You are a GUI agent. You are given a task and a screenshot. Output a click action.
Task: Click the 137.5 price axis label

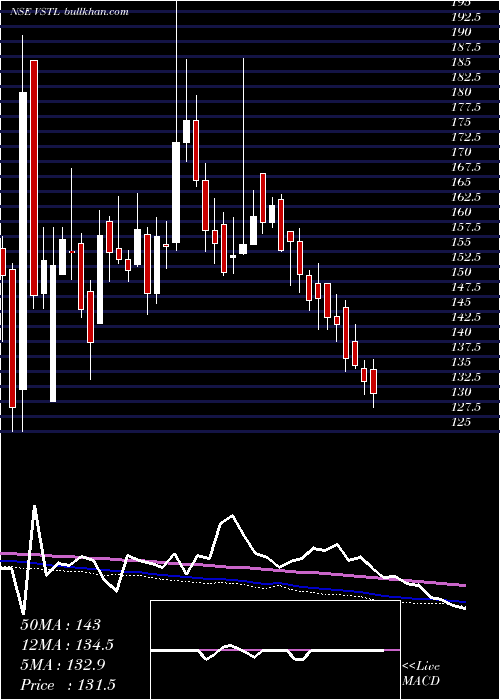pyautogui.click(x=466, y=347)
